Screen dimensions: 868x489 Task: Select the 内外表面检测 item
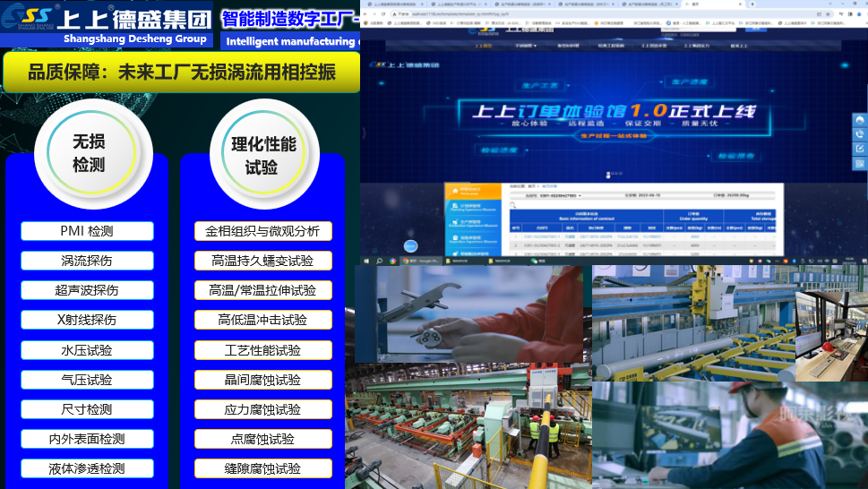(87, 439)
